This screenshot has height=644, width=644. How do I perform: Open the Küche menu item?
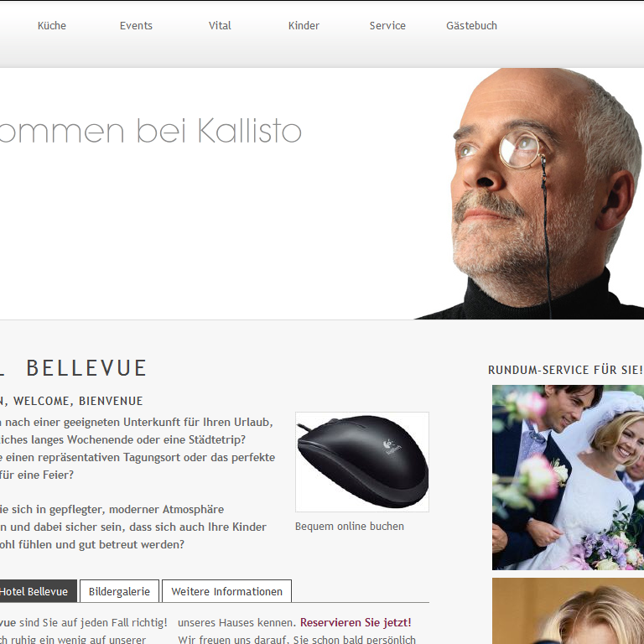[x=52, y=26]
